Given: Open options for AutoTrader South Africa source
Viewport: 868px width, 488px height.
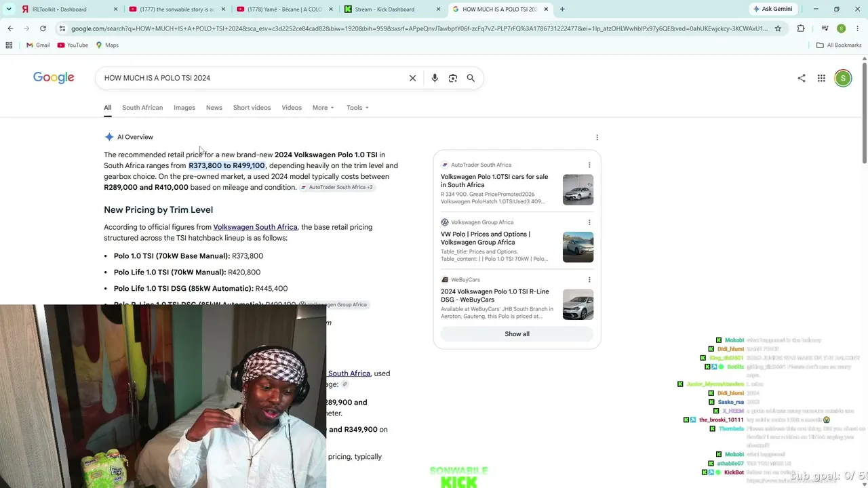Looking at the screenshot, I should pyautogui.click(x=589, y=165).
